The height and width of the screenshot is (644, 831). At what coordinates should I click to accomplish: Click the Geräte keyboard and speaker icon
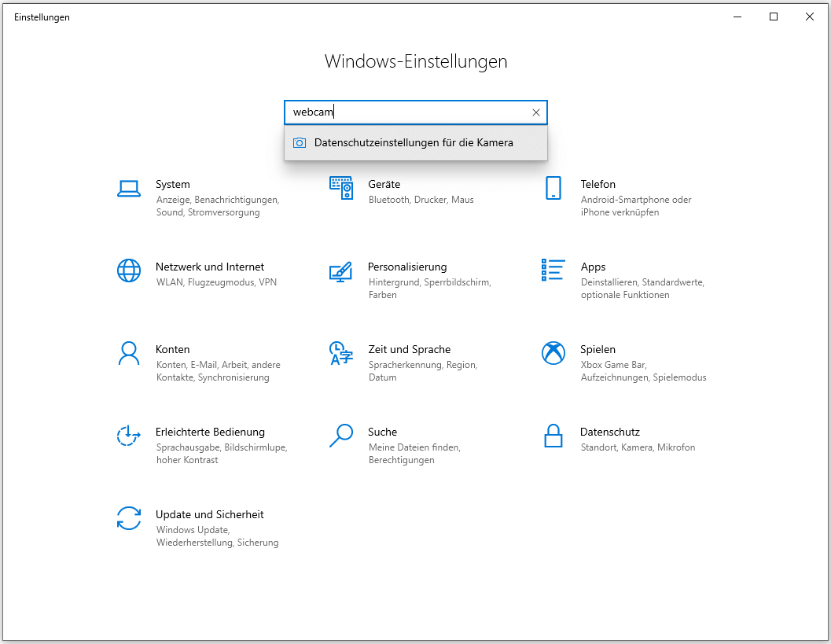pos(341,188)
